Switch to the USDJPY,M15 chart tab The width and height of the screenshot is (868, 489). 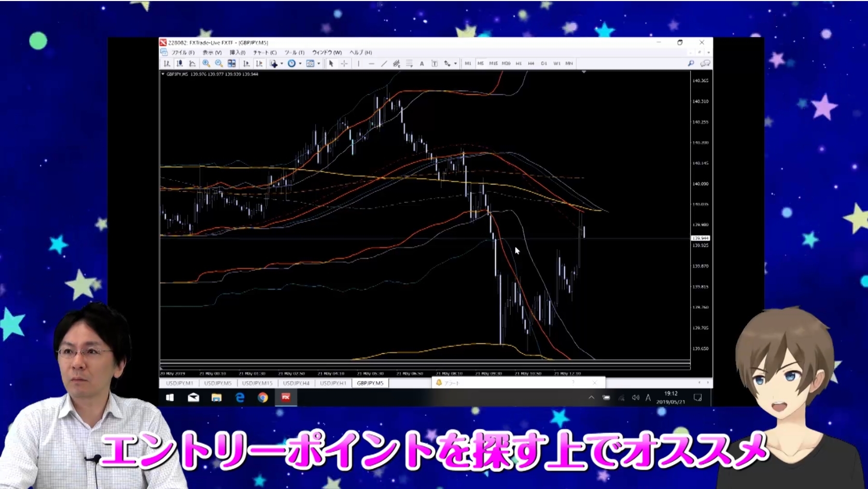[257, 383]
